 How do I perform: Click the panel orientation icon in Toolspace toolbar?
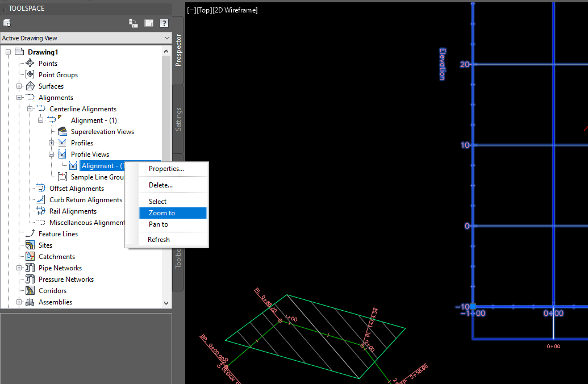133,23
